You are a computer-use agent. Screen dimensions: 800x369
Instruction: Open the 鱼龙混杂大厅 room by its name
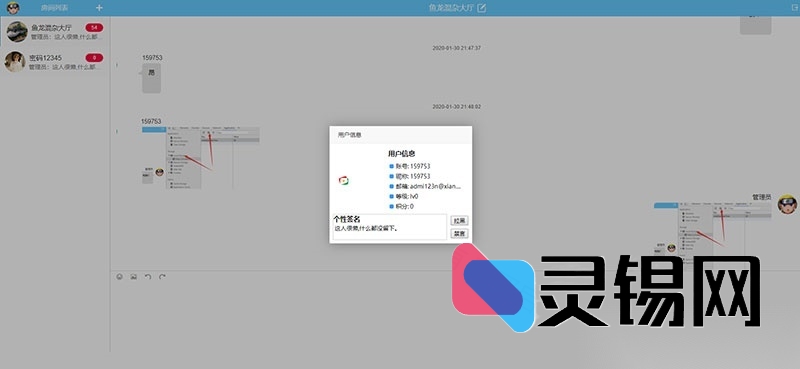coord(52,28)
